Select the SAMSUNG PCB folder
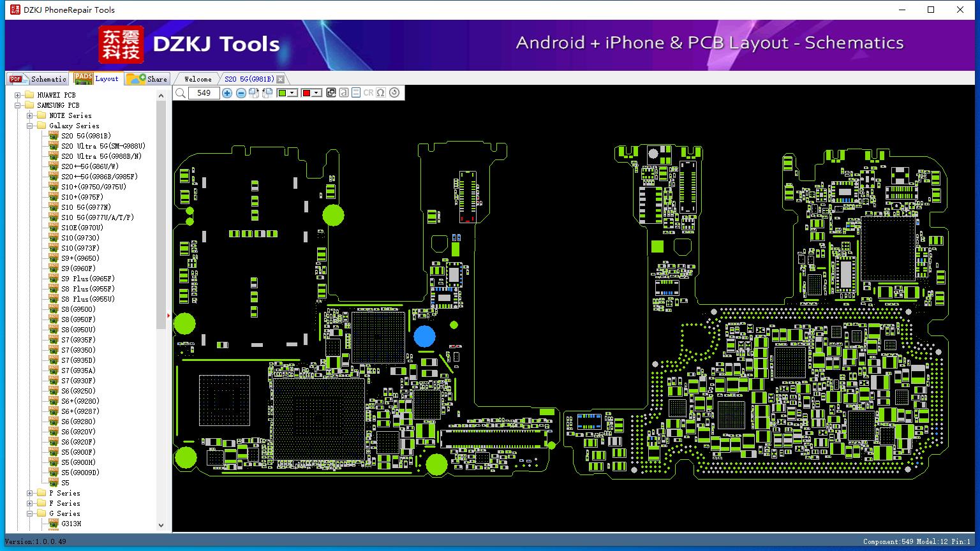This screenshot has width=980, height=551. click(58, 105)
